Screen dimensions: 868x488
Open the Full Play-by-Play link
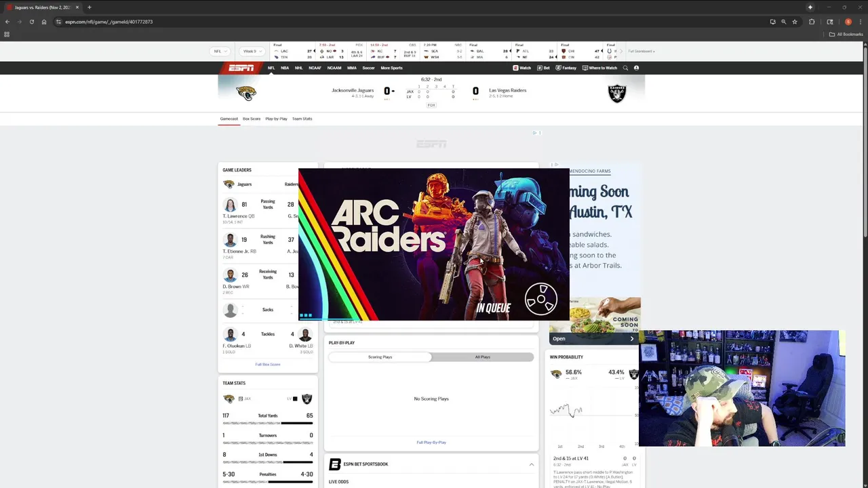[x=431, y=443]
